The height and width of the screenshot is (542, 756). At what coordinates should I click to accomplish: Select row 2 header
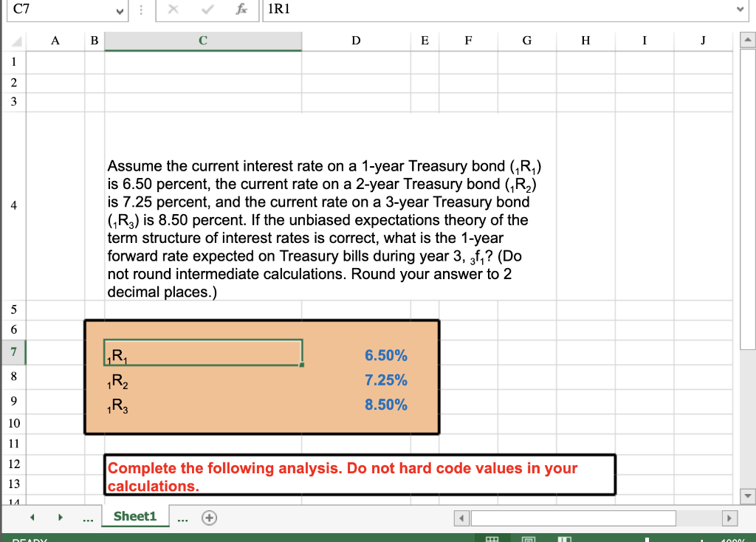pos(13,83)
